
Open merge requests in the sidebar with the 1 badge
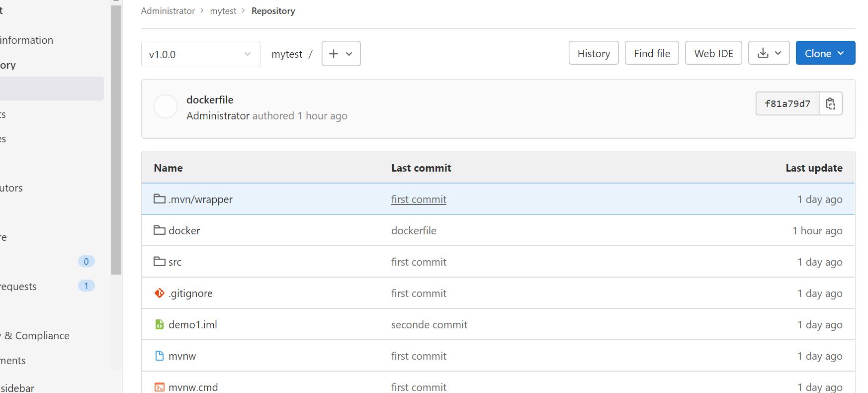[x=47, y=286]
